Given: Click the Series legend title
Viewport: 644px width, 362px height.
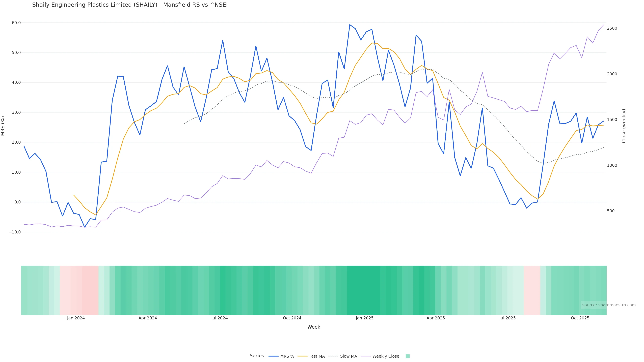Looking at the screenshot, I should [257, 356].
